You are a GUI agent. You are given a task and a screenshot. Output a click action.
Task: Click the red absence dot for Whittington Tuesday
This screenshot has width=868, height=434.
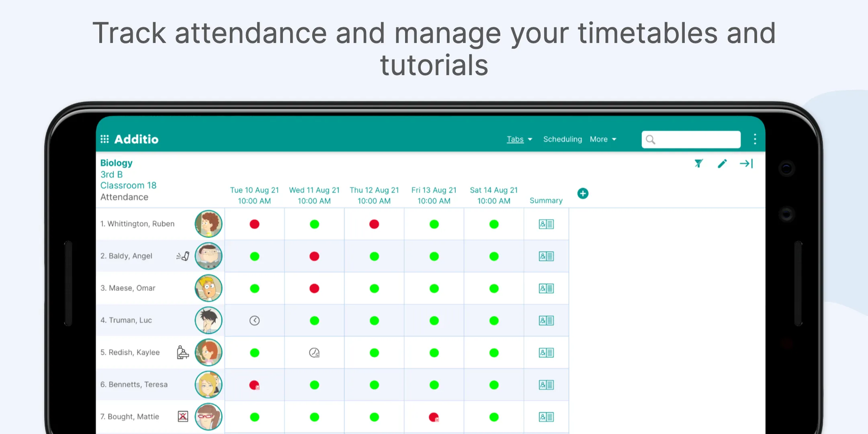click(254, 224)
